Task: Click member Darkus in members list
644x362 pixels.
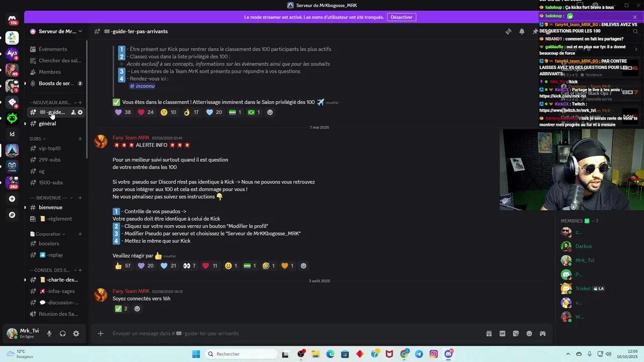Action: point(584,246)
